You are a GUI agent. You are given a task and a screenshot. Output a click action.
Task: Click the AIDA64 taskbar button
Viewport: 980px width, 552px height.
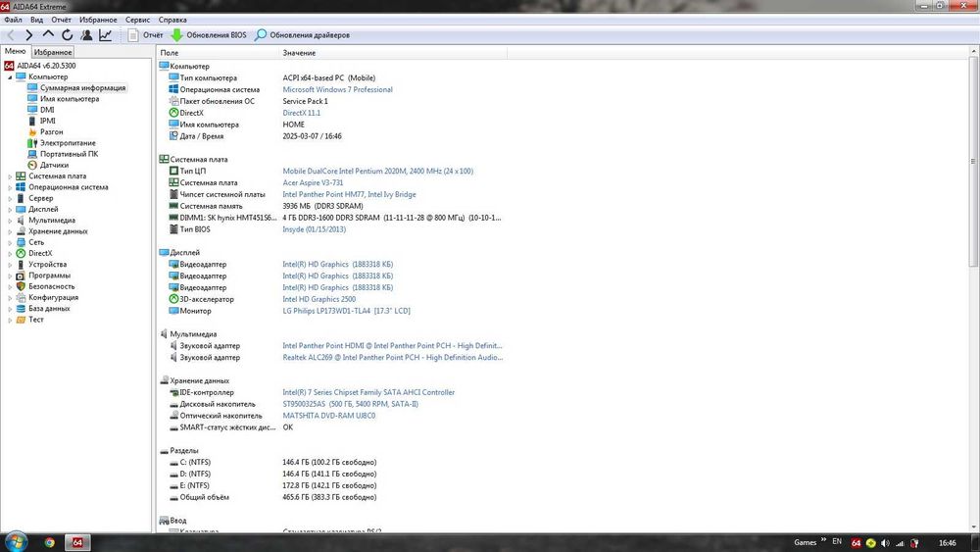click(x=77, y=542)
